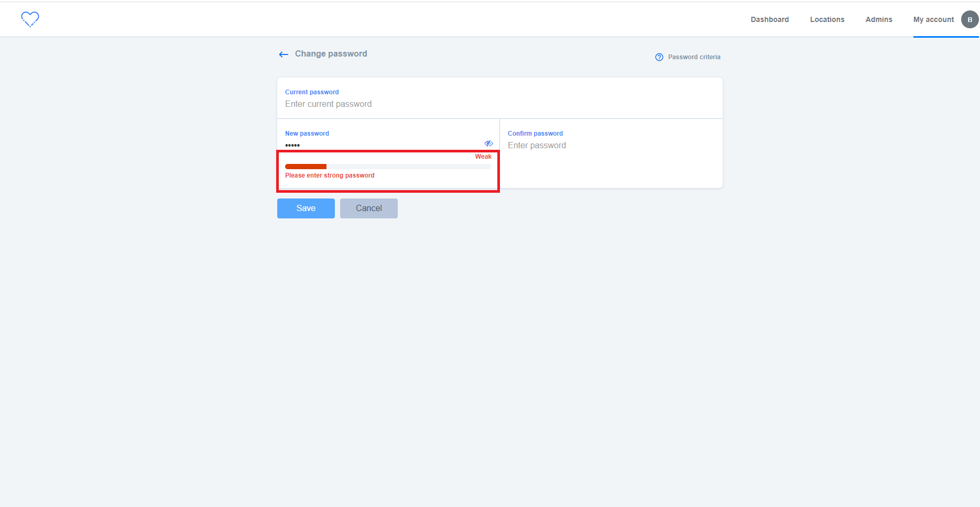Navigate to the Dashboard page
The width and height of the screenshot is (980, 507).
tap(769, 19)
